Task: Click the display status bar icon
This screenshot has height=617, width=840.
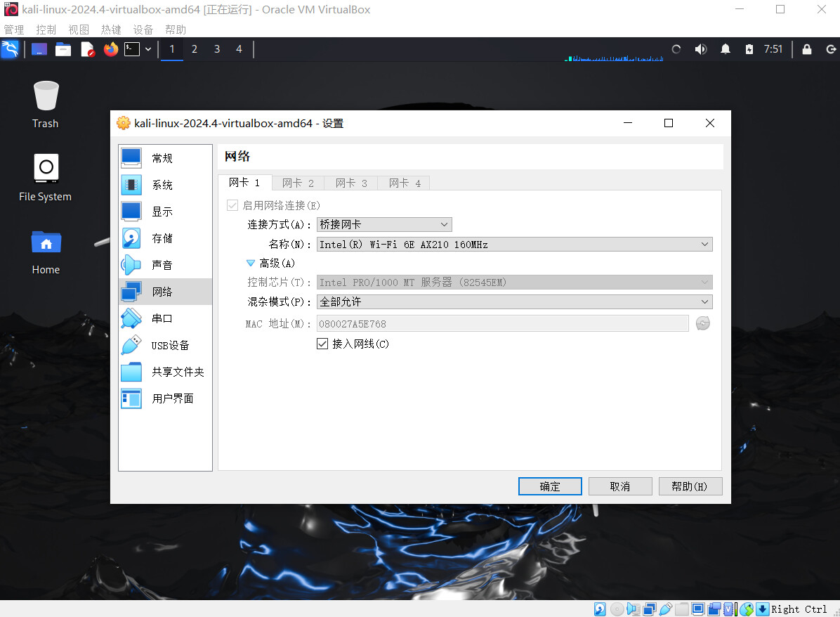Action: (x=698, y=609)
